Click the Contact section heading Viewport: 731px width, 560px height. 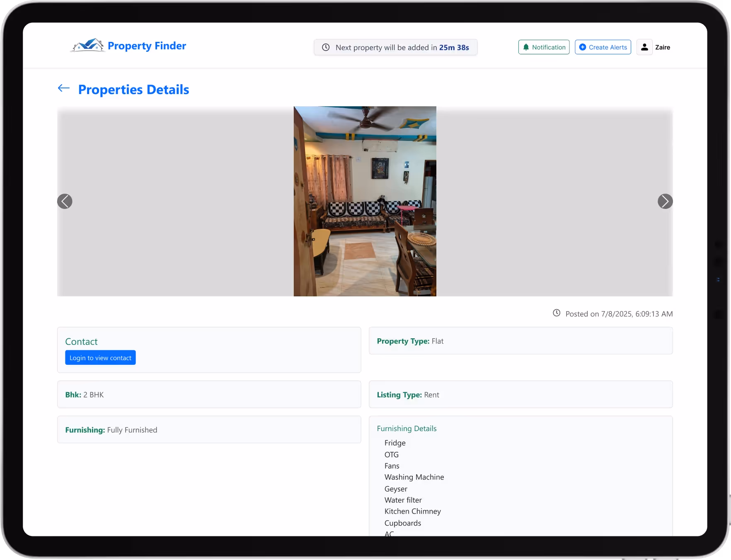point(81,342)
